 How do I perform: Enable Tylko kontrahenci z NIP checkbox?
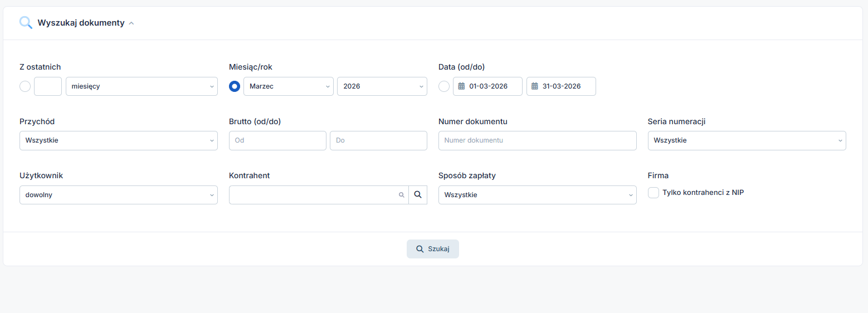point(654,193)
